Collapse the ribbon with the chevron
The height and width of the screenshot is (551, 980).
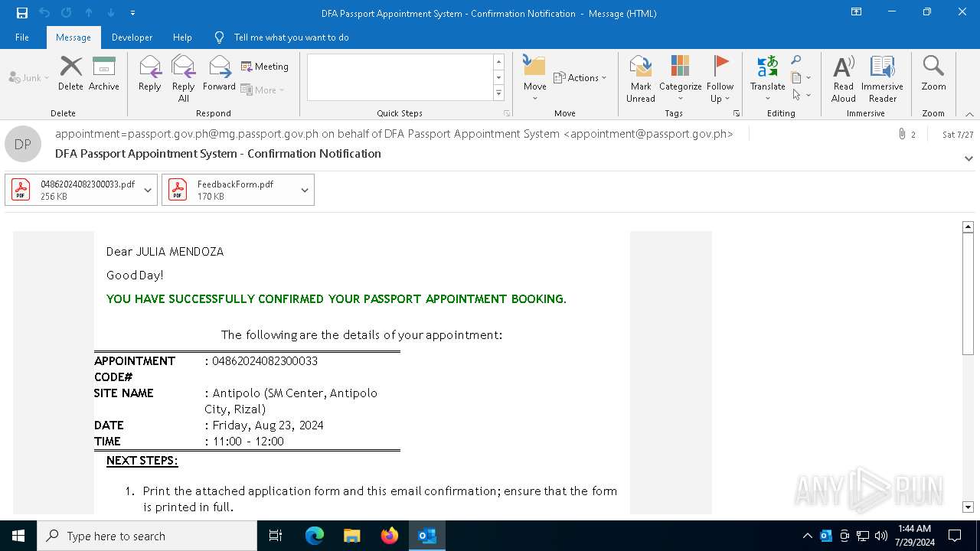pos(969,114)
